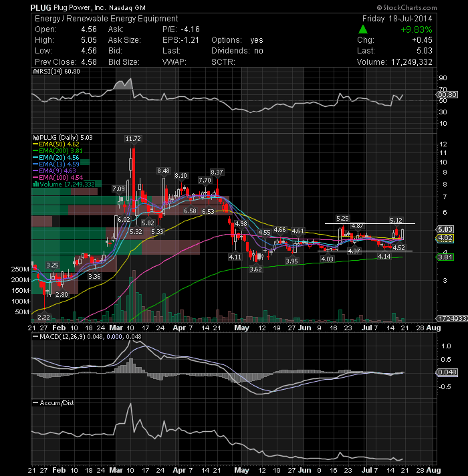The width and height of the screenshot is (468, 476).
Task: Click the 11.72 peak price label
Action: pyautogui.click(x=133, y=139)
